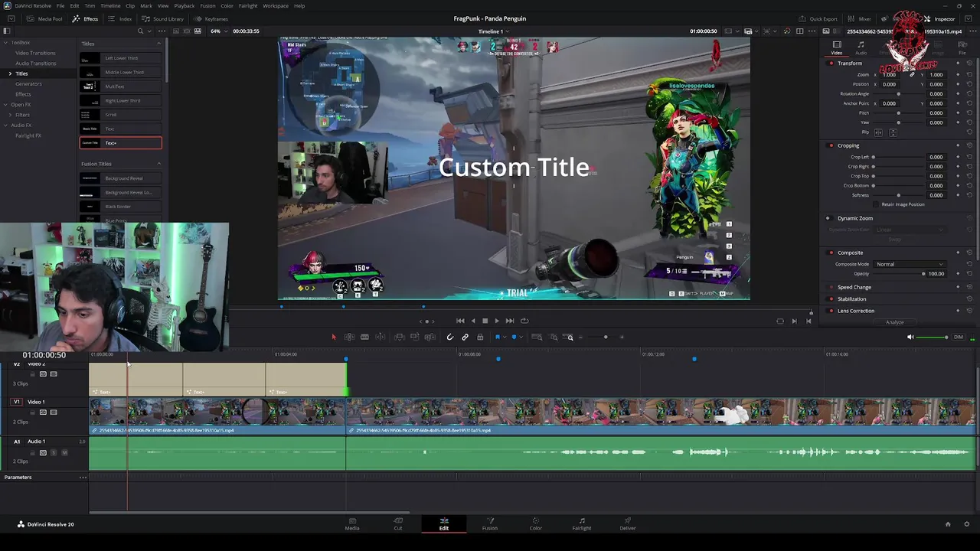Screen dimensions: 980x551
Task: Open Quick Export
Action: 818,18
